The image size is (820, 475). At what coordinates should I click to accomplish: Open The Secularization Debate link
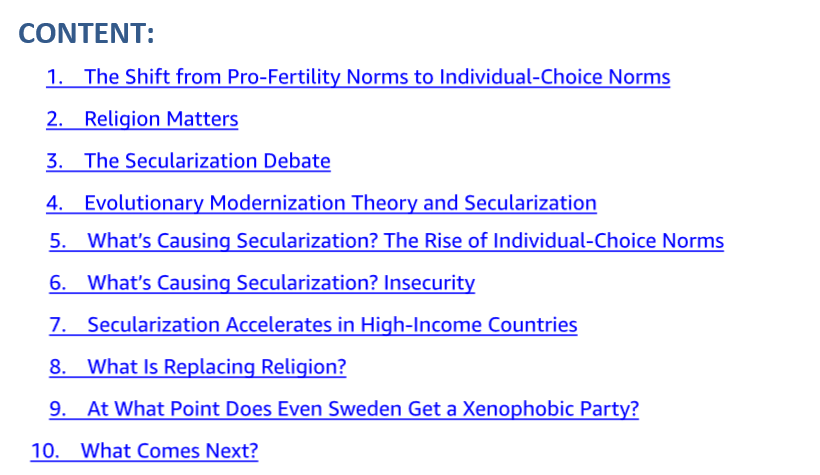pos(206,161)
